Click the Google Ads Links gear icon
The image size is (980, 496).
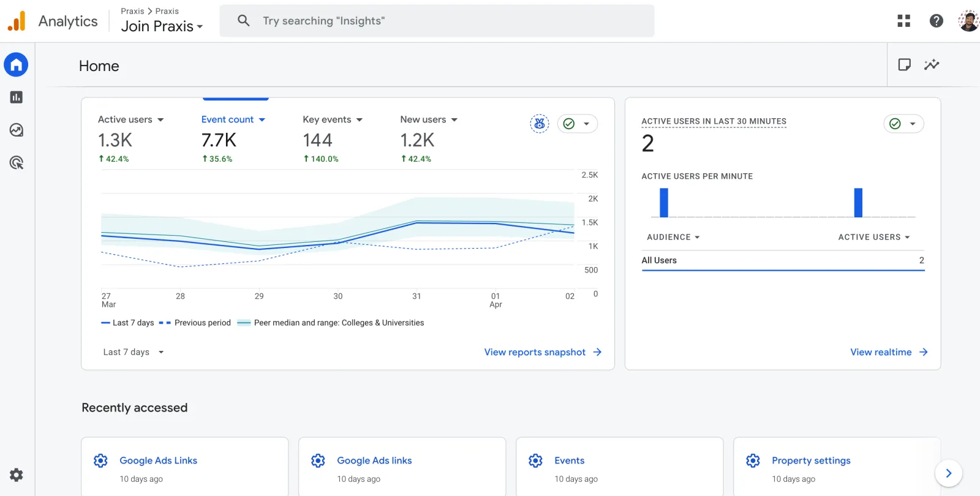click(100, 460)
